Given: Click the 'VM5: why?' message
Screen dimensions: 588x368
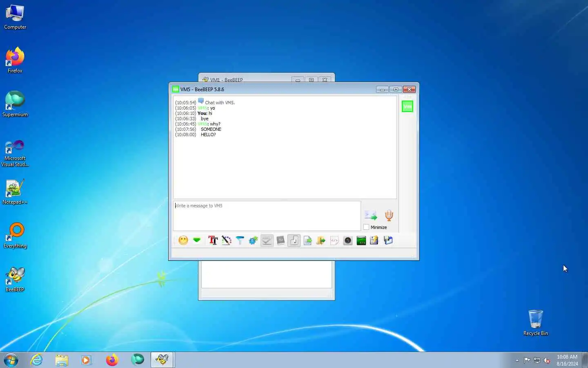Looking at the screenshot, I should coord(209,124).
